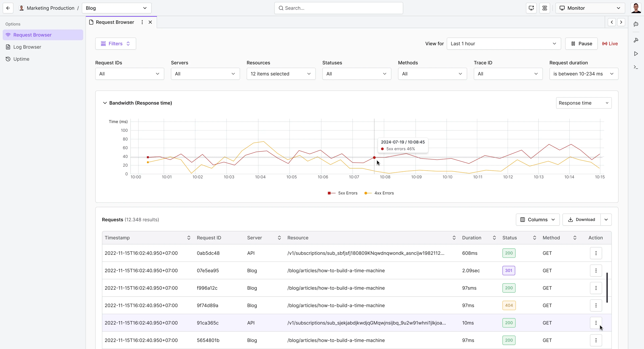The height and width of the screenshot is (349, 644).
Task: Toggle the Live streaming indicator
Action: tap(610, 44)
